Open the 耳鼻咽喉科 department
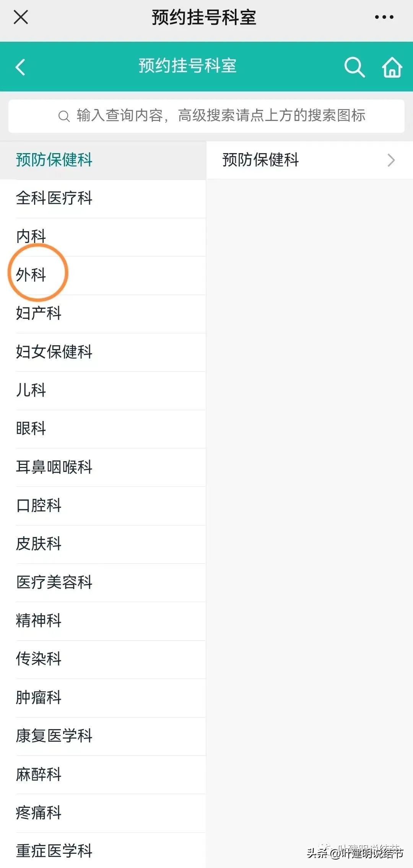 tap(54, 467)
